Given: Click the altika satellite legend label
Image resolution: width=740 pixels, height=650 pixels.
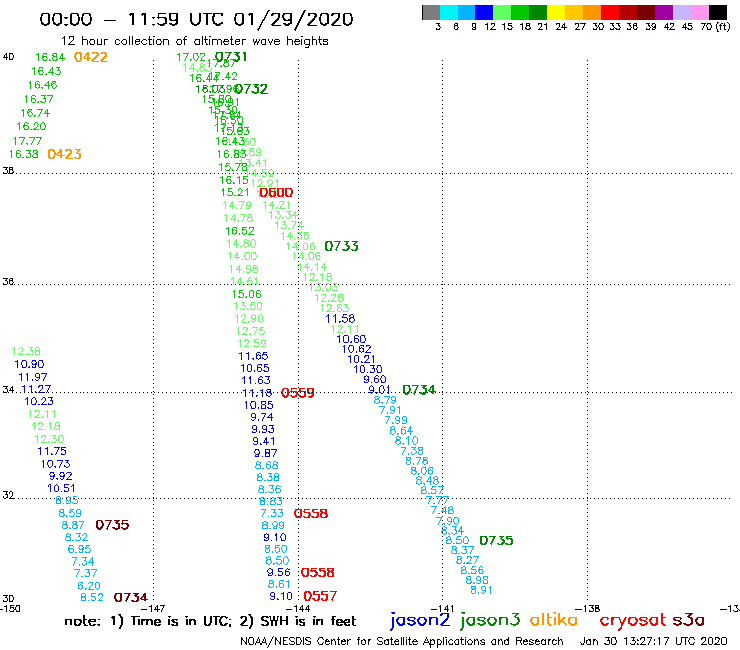Looking at the screenshot, I should click(x=554, y=620).
